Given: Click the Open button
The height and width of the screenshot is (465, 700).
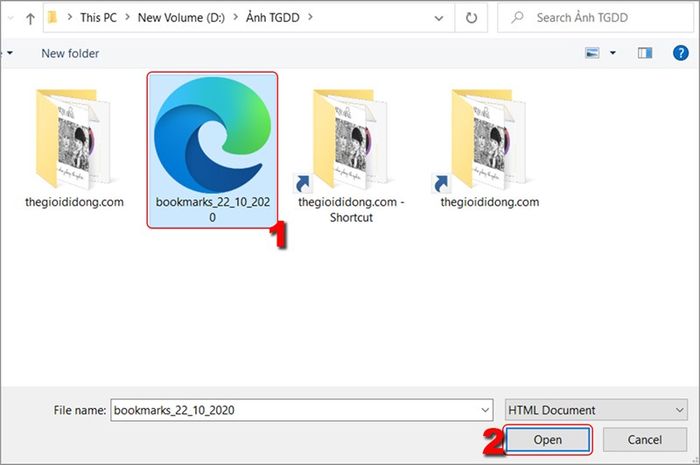Looking at the screenshot, I should point(547,440).
